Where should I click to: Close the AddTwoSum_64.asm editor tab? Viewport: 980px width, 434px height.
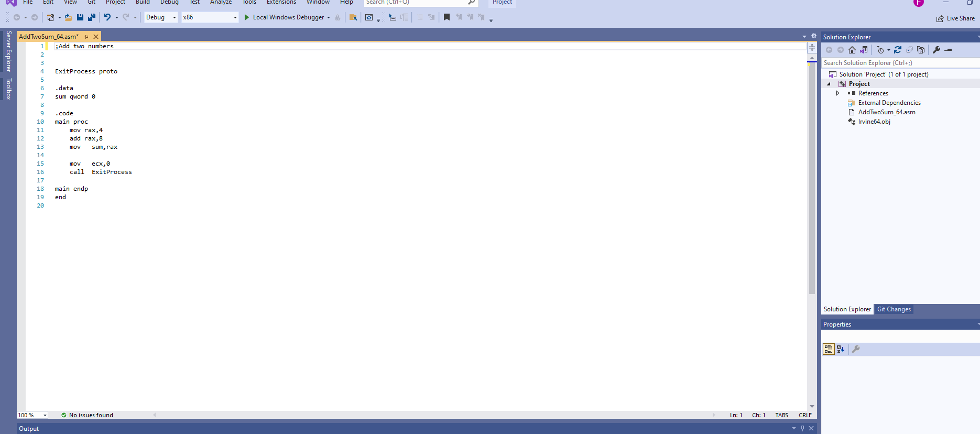(x=96, y=37)
